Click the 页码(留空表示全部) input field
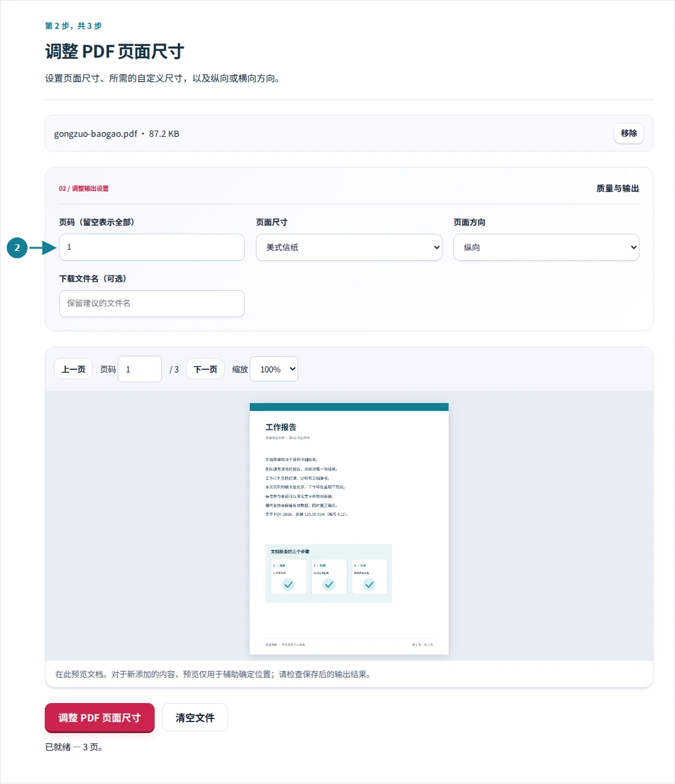675x784 pixels. click(x=152, y=247)
